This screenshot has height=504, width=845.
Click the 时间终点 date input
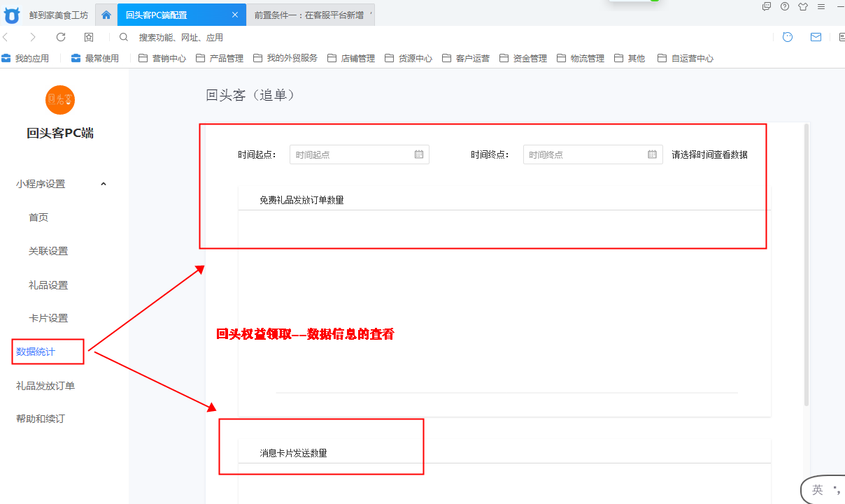point(593,154)
